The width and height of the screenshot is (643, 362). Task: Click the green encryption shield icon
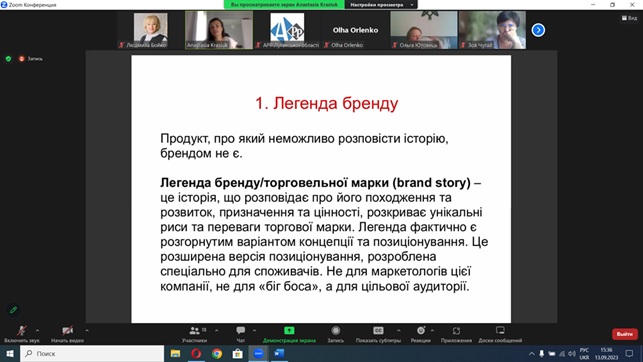click(x=8, y=59)
